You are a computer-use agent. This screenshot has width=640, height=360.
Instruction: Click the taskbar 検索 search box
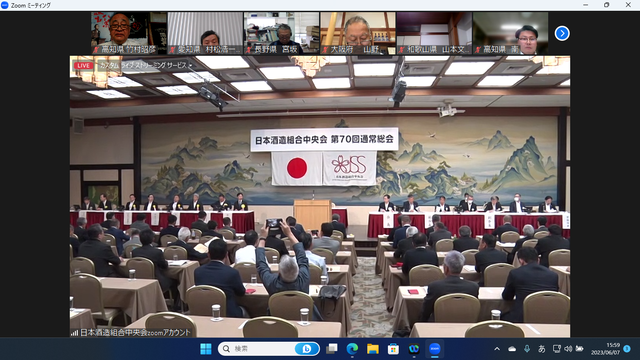pos(269,349)
